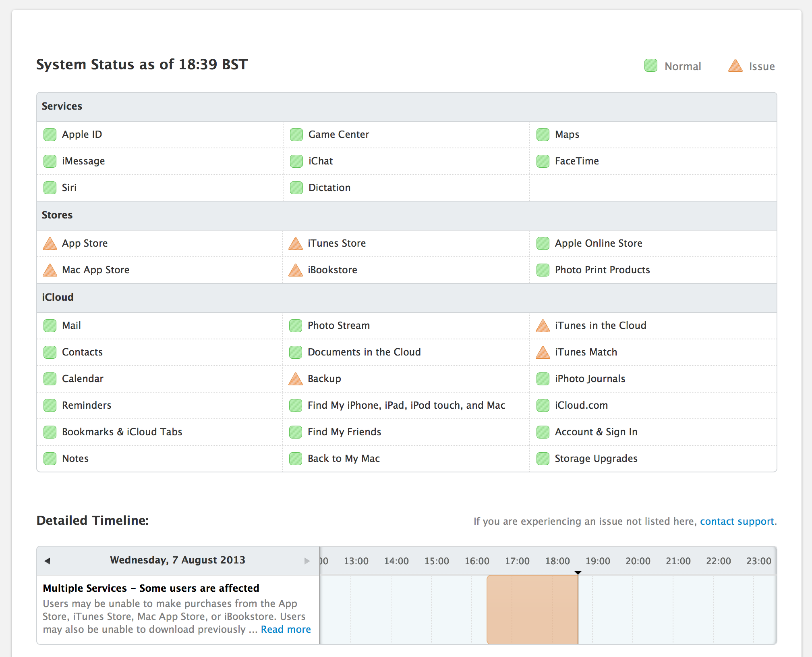Screen dimensions: 812x657
Task: Click the Contacts status icon
Action: point(50,352)
